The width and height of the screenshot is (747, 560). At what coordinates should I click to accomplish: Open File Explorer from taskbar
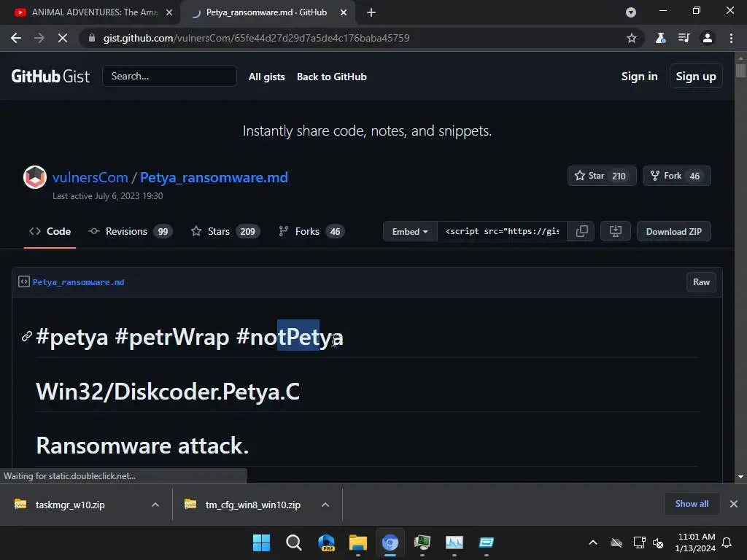pos(357,542)
